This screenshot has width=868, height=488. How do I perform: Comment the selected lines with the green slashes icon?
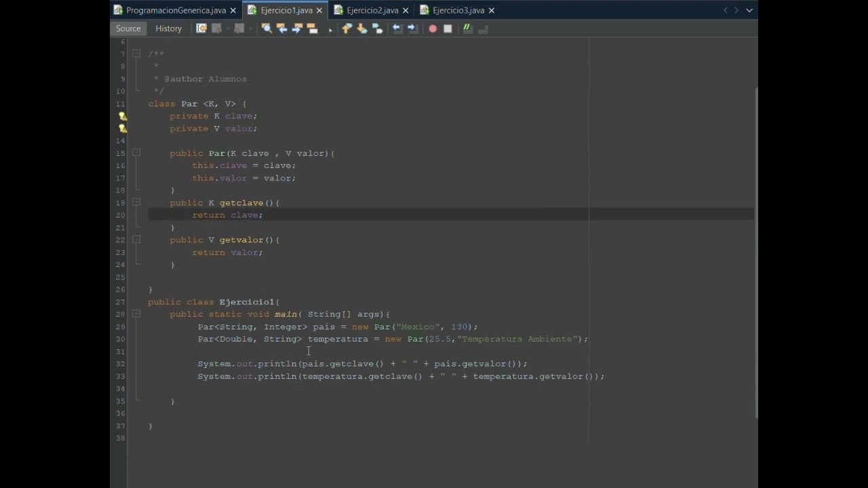click(x=468, y=28)
